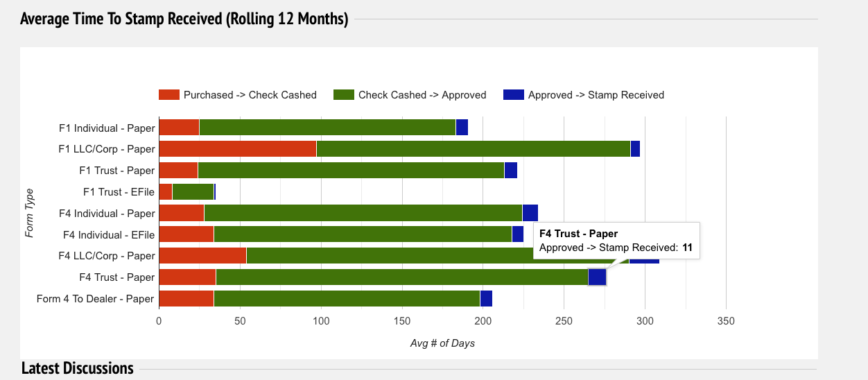Viewport: 868px width, 380px height.
Task: Click the 'Avg # of Days' axis title
Action: pos(442,343)
